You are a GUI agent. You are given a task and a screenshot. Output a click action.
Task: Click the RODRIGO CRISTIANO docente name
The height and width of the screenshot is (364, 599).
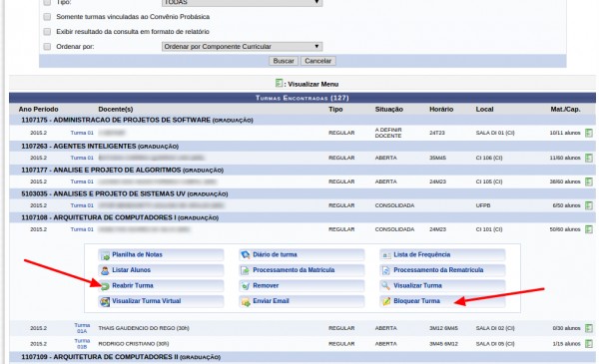(134, 344)
